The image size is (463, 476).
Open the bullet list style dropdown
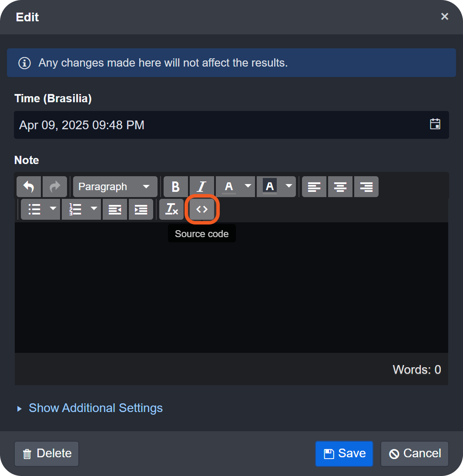click(x=53, y=209)
